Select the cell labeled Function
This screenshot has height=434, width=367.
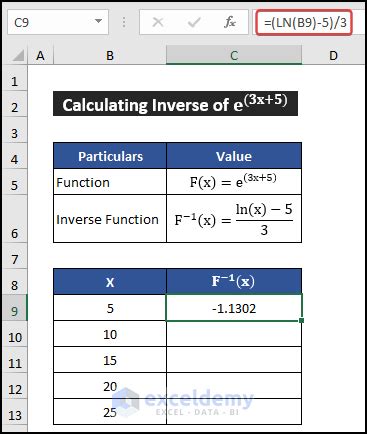(110, 182)
